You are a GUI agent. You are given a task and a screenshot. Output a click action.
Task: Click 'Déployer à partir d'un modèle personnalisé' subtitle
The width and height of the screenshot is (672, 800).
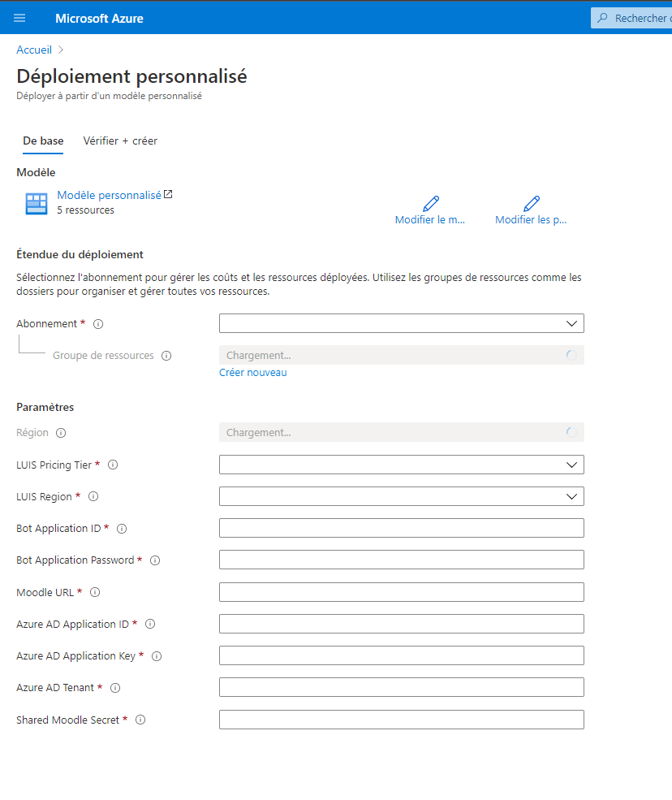point(109,96)
